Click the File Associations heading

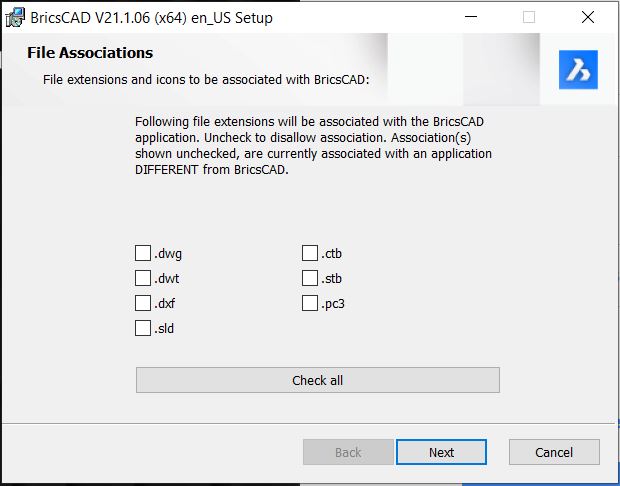pyautogui.click(x=90, y=53)
